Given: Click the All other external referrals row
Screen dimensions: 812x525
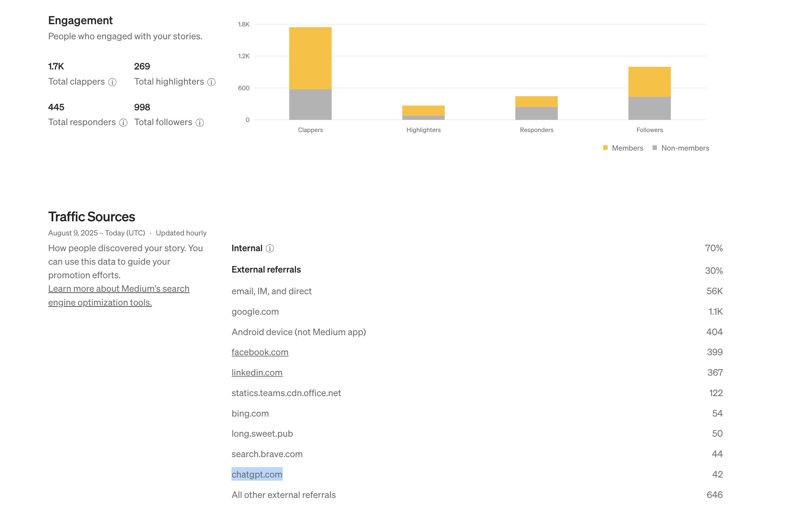Looking at the screenshot, I should tap(283, 495).
